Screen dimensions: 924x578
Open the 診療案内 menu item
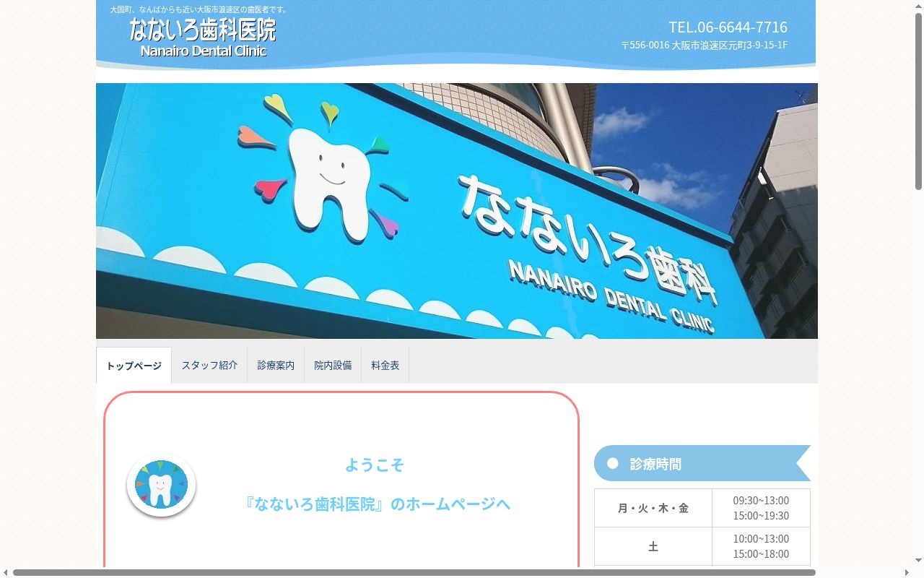(x=276, y=366)
